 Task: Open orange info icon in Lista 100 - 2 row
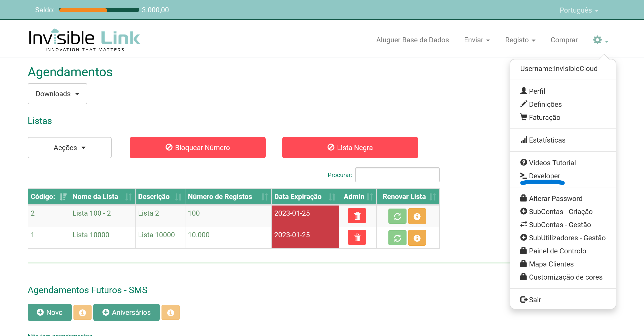pyautogui.click(x=417, y=216)
